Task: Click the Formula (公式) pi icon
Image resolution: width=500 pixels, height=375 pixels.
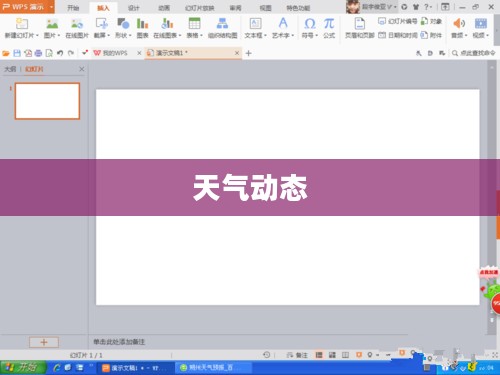Action: click(329, 23)
